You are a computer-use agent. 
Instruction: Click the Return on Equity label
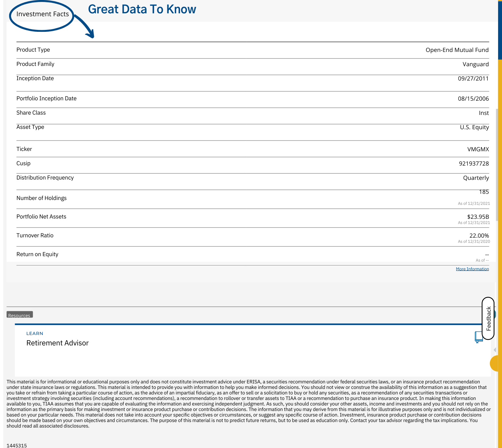click(37, 254)
